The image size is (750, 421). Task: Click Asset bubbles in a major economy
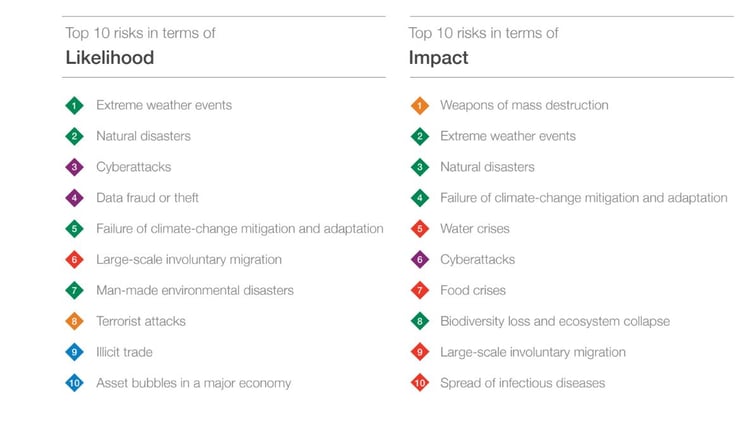(x=193, y=383)
